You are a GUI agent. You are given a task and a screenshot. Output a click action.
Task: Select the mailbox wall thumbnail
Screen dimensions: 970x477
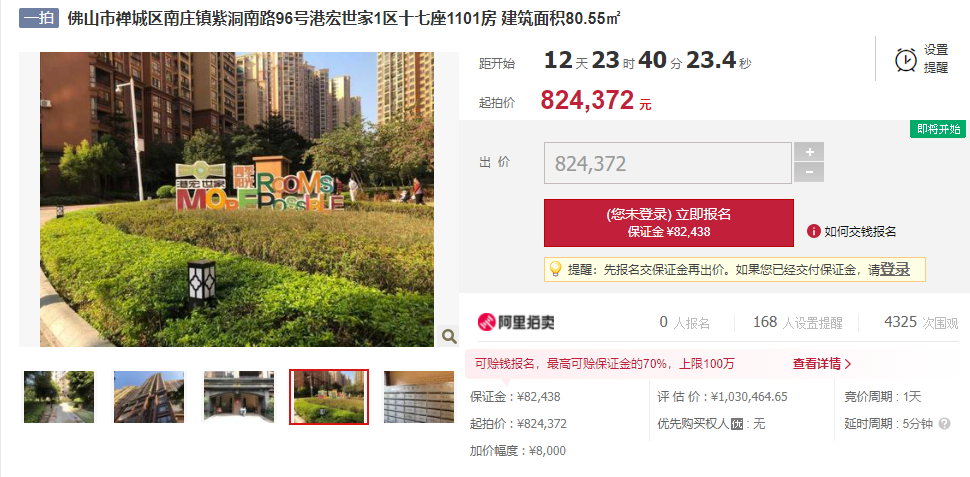click(x=419, y=397)
